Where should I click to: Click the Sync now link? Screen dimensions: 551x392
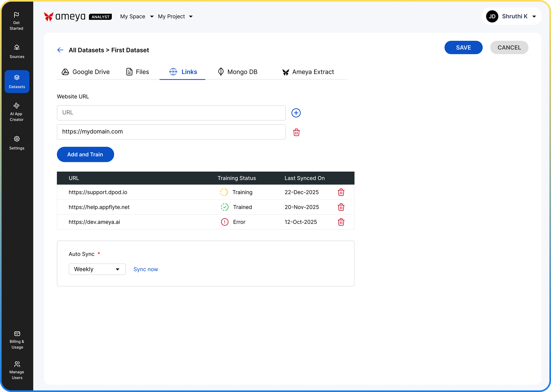point(146,269)
